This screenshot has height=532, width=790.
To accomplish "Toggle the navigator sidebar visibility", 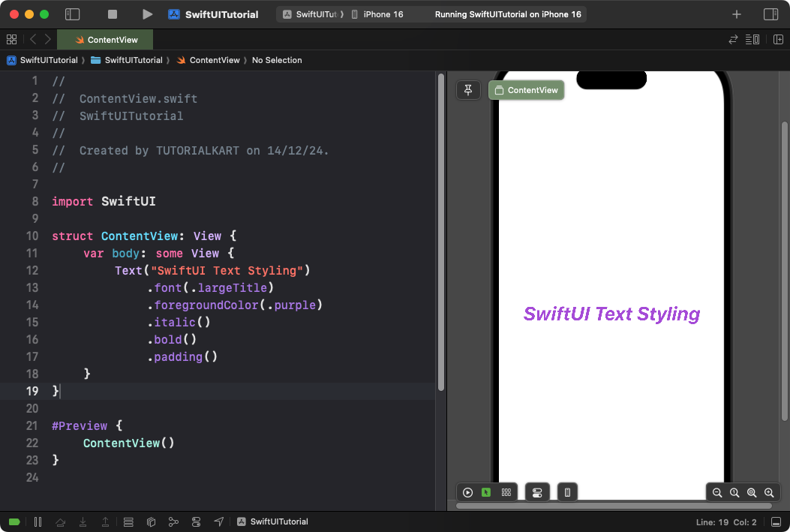I will point(72,14).
